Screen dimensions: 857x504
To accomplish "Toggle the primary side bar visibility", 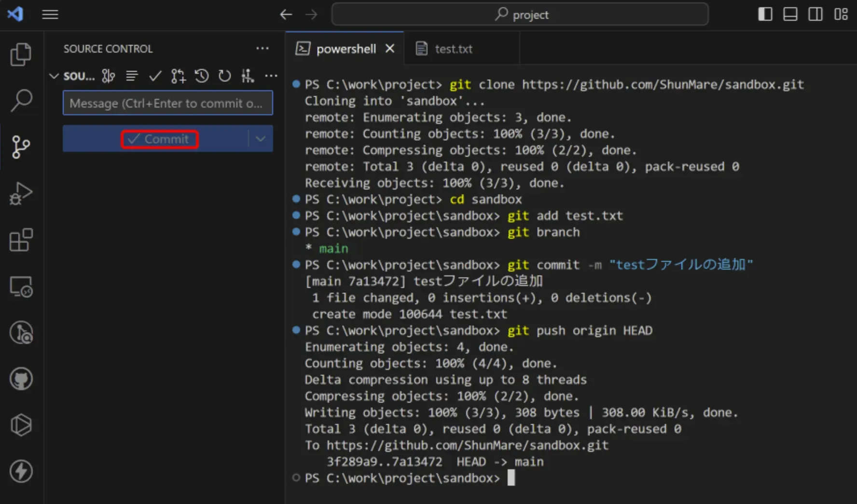I will [765, 14].
